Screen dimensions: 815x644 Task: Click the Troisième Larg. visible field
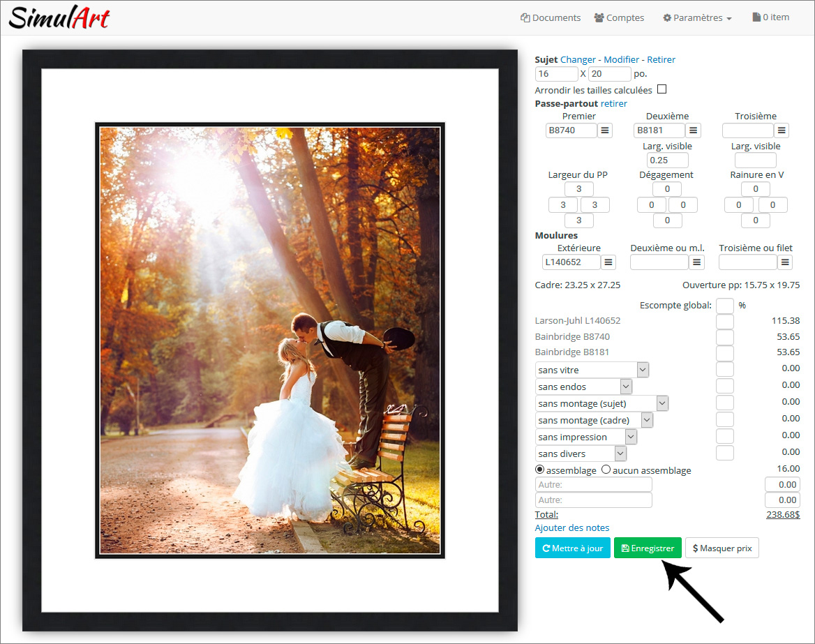click(755, 160)
